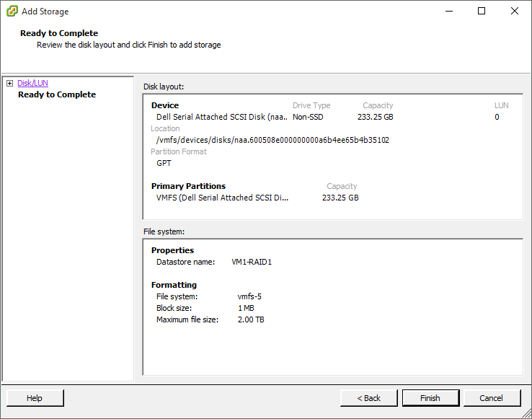Click the vmfs-5 file system value
Viewport: 532px width, 419px height.
249,296
